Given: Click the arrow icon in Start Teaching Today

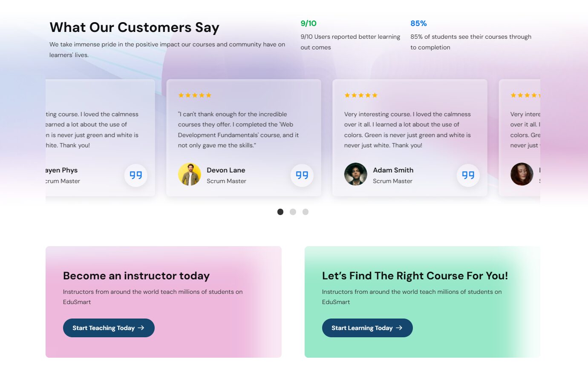Looking at the screenshot, I should pyautogui.click(x=141, y=328).
